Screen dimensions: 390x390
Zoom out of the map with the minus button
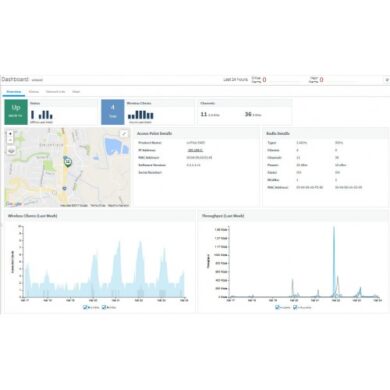point(10,140)
